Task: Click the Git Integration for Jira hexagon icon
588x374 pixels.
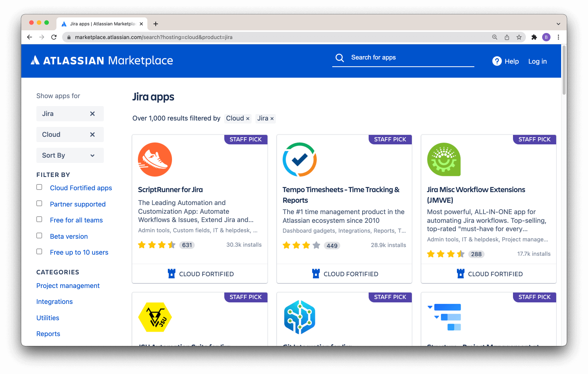Action: pos(299,317)
